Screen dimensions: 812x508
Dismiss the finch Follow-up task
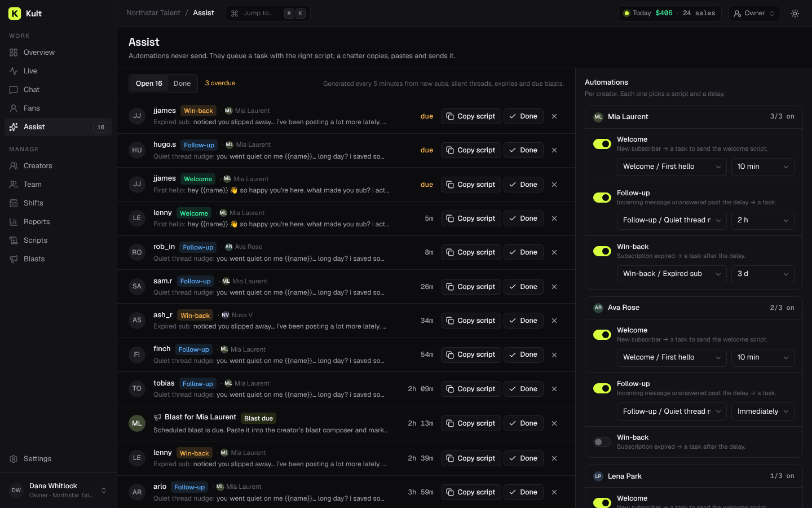[x=554, y=355]
